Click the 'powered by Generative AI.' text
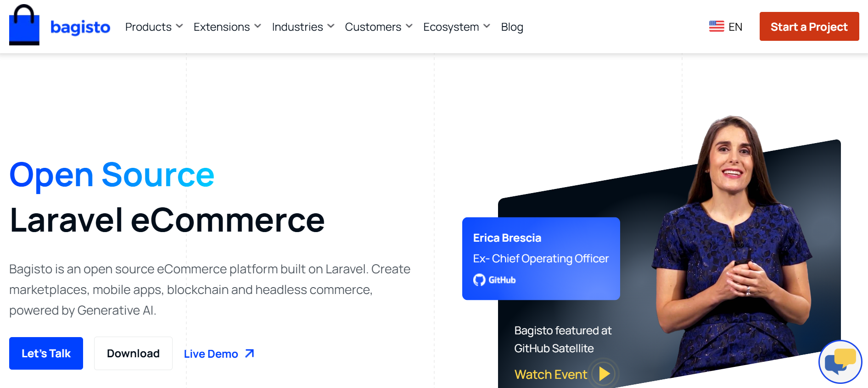Screen dimensions: 868x388 [x=83, y=310]
